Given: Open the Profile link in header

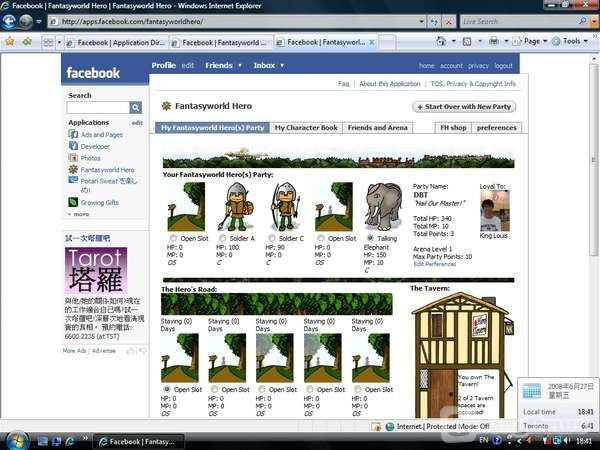Looking at the screenshot, I should point(163,65).
